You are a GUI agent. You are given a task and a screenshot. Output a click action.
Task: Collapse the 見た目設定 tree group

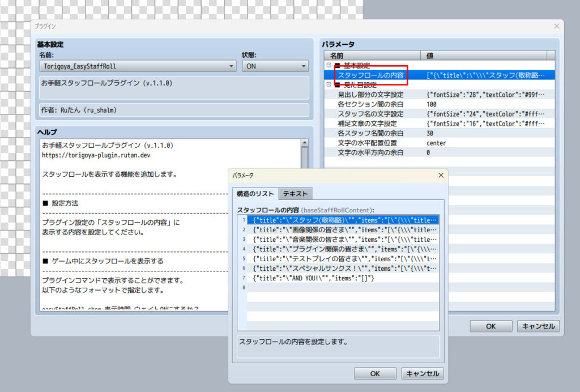[329, 84]
